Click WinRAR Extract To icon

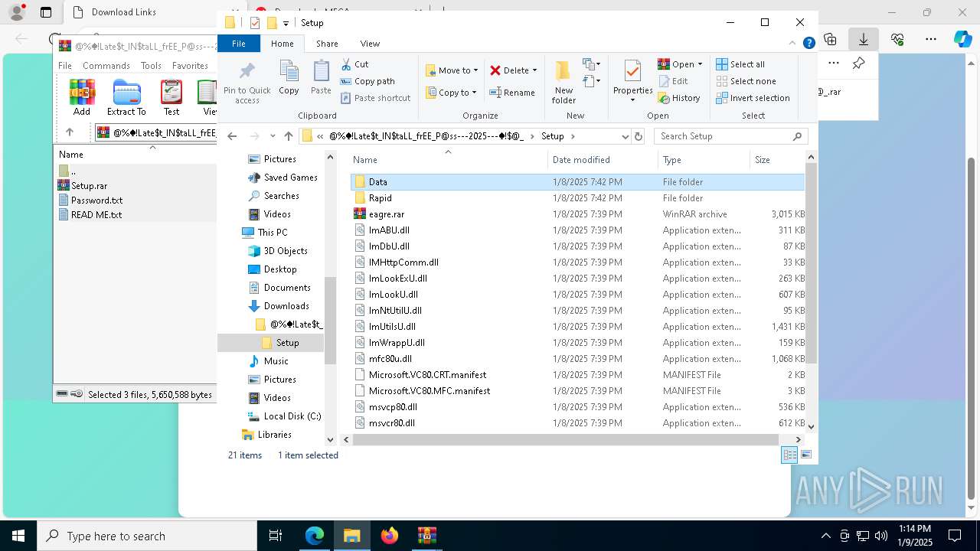(x=126, y=98)
